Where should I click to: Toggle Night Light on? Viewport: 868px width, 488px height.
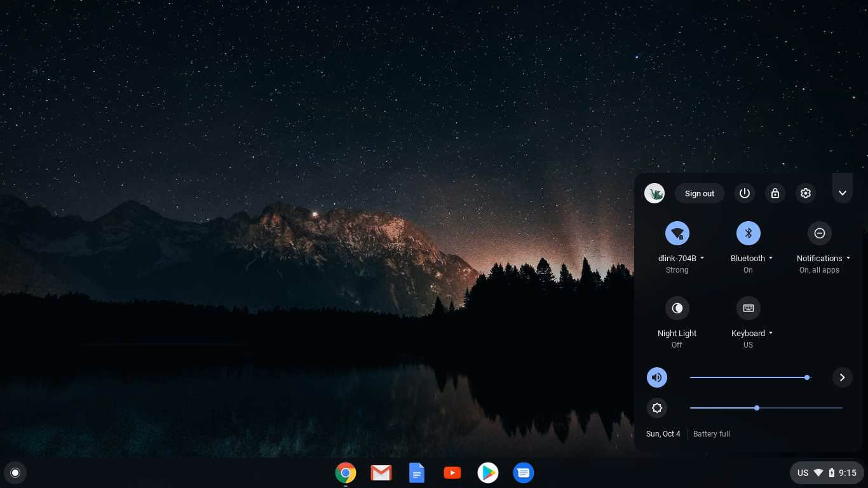pyautogui.click(x=677, y=308)
